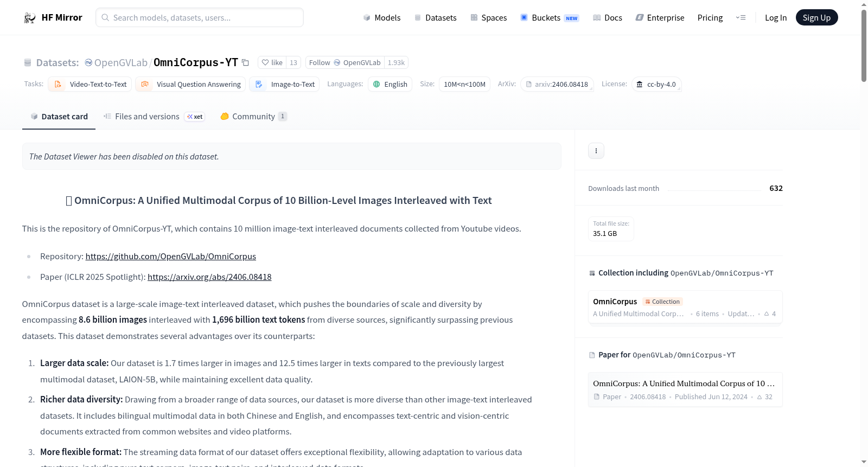
Task: Open the GitHub OmniCorpus repository link
Action: (x=171, y=256)
